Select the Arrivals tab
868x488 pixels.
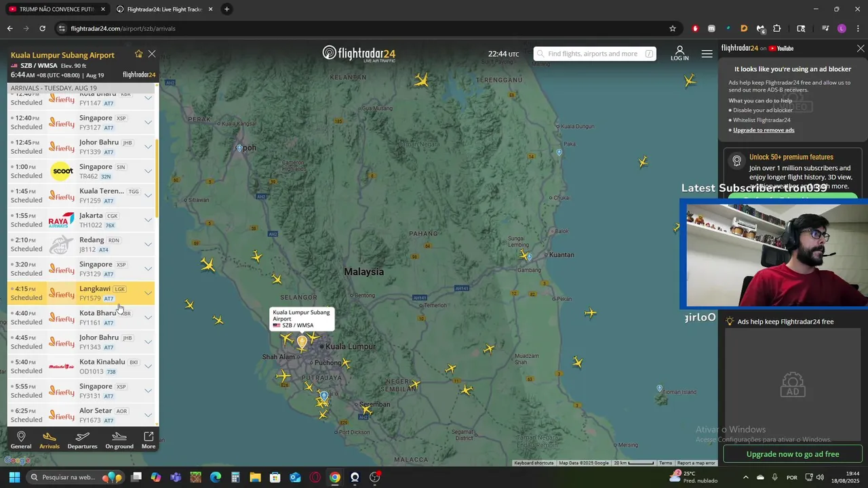[x=50, y=440]
